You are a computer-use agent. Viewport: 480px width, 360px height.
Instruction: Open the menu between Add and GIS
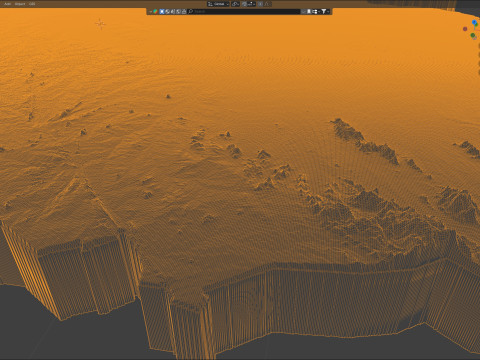click(20, 4)
